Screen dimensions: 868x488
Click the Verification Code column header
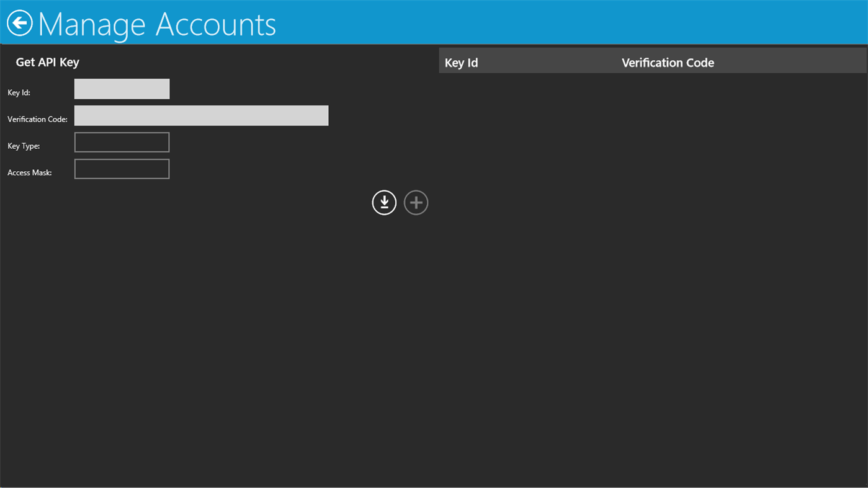[x=668, y=63]
